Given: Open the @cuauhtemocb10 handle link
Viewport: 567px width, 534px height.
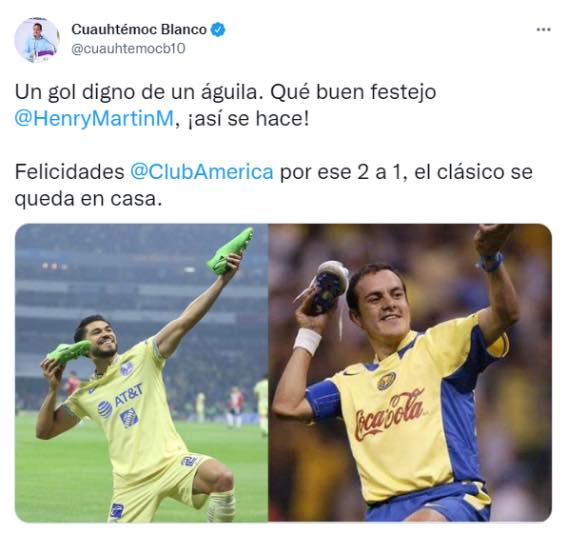Looking at the screenshot, I should tap(128, 48).
